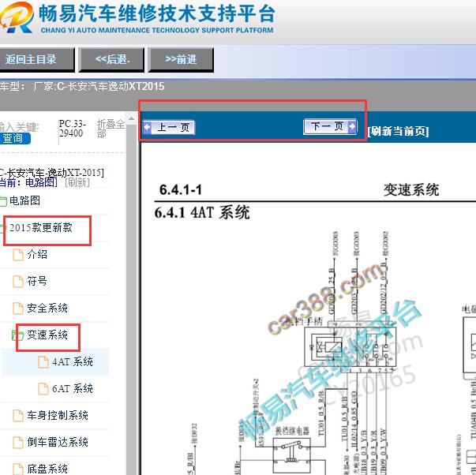
Task: Click the 折叠全部 collapse all link
Action: point(111,129)
